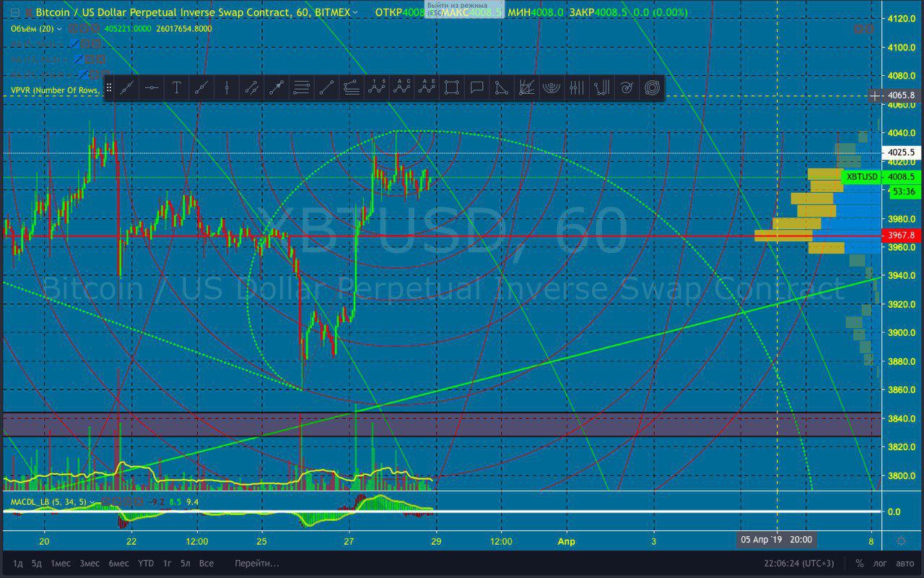Click the MACDL_LB (5, 34, 5) label
This screenshot has height=578, width=924.
click(x=49, y=501)
